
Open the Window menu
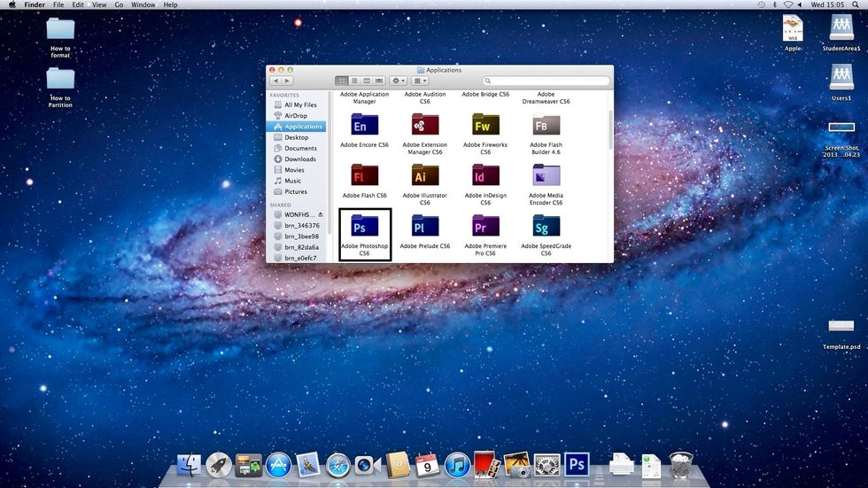pyautogui.click(x=143, y=4)
